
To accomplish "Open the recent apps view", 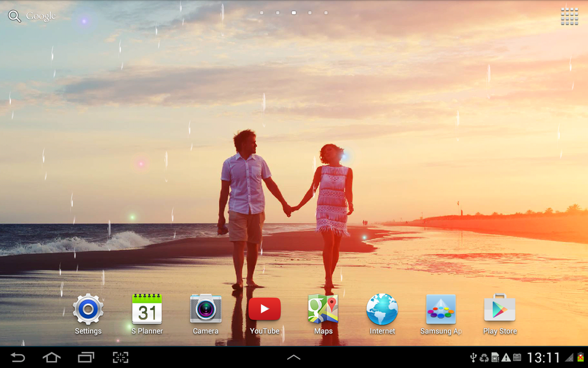I will (86, 358).
